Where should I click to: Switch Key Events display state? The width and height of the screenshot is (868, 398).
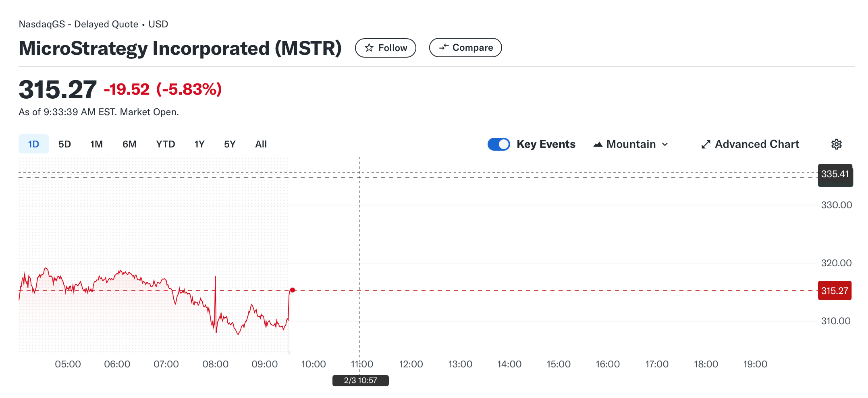point(498,144)
